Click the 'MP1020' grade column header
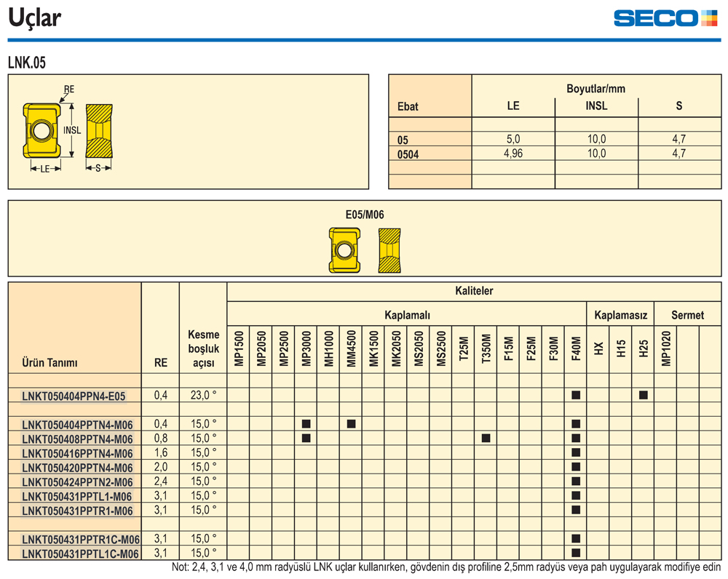The height and width of the screenshot is (579, 728). pos(666,348)
